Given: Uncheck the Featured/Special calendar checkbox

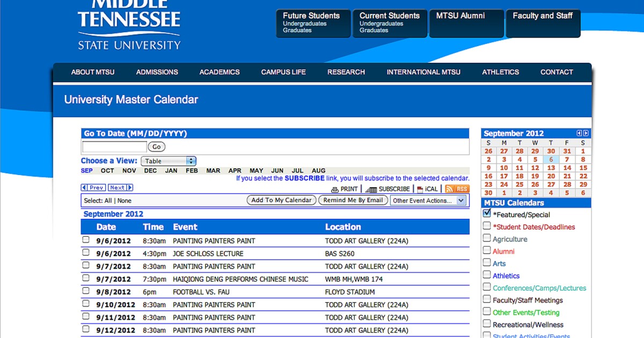Looking at the screenshot, I should tap(487, 214).
